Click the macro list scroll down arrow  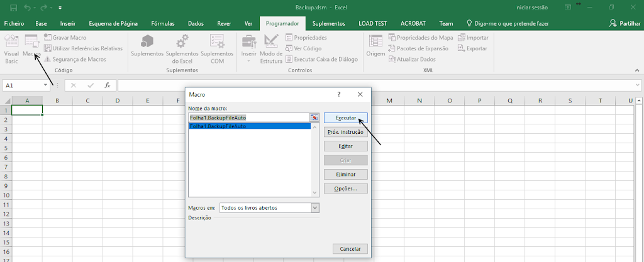coord(315,193)
